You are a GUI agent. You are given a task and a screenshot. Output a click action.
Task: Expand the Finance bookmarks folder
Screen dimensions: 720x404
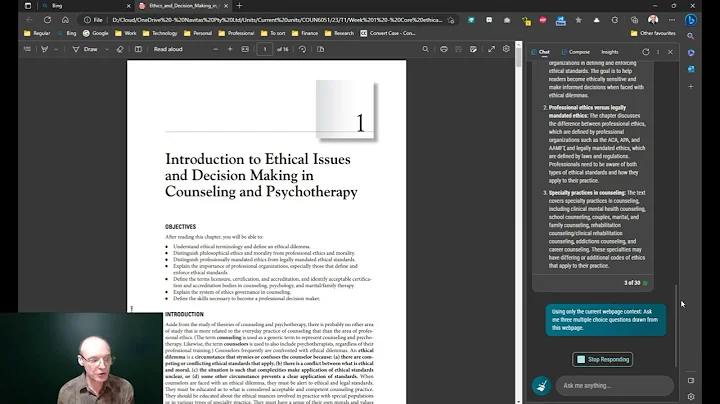click(305, 33)
